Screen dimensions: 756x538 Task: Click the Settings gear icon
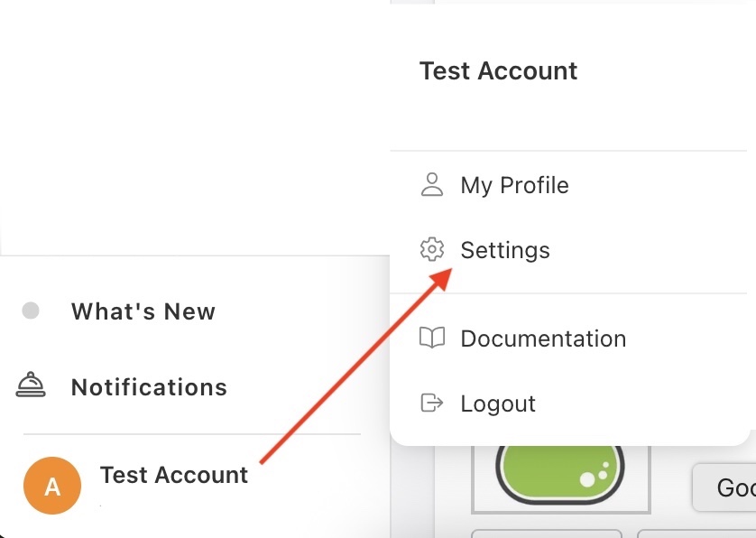click(x=433, y=249)
